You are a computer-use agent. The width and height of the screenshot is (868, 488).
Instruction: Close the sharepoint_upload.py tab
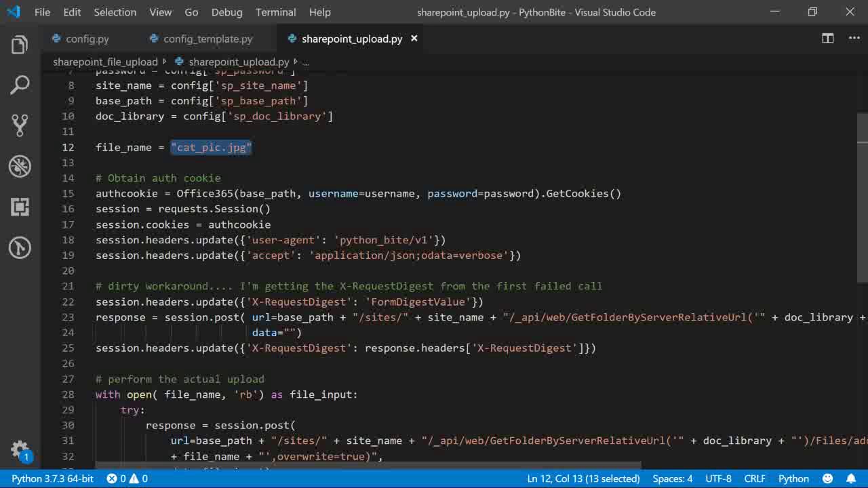[x=414, y=39]
